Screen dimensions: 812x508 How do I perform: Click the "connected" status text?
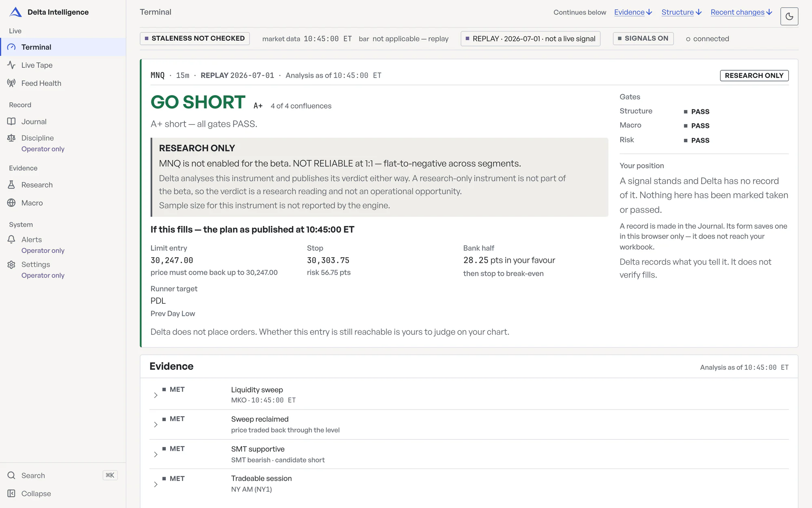click(x=711, y=39)
